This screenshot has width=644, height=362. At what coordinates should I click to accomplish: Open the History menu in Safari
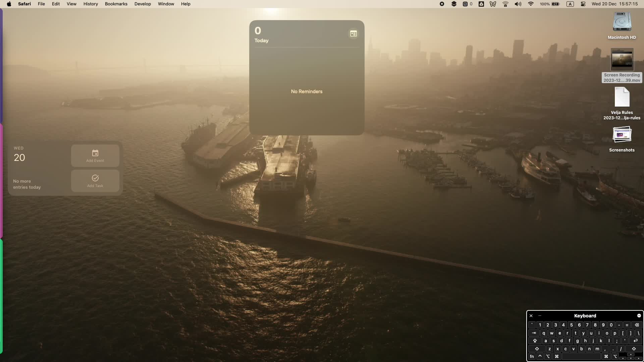coord(90,4)
